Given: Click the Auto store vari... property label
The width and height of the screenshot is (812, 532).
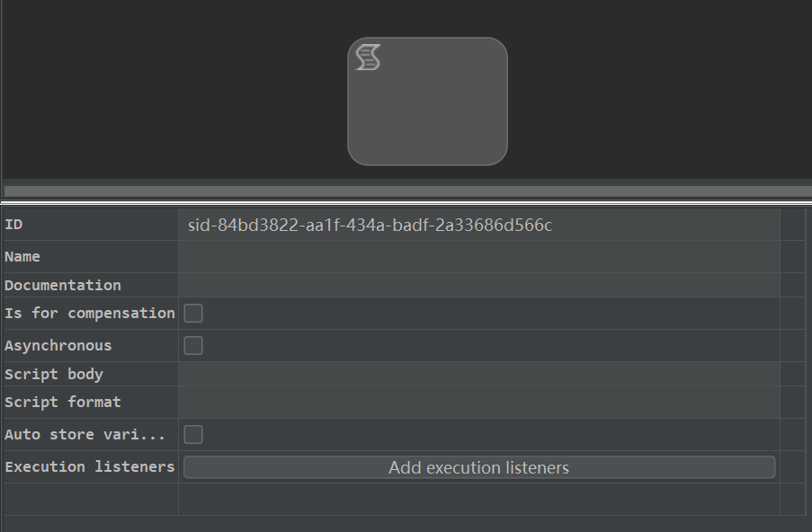Looking at the screenshot, I should 85,434.
